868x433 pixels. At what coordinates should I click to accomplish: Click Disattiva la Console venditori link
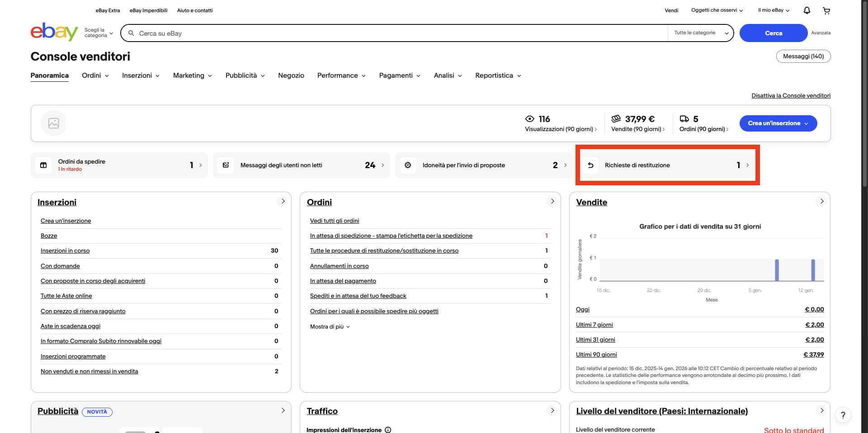[x=791, y=96]
